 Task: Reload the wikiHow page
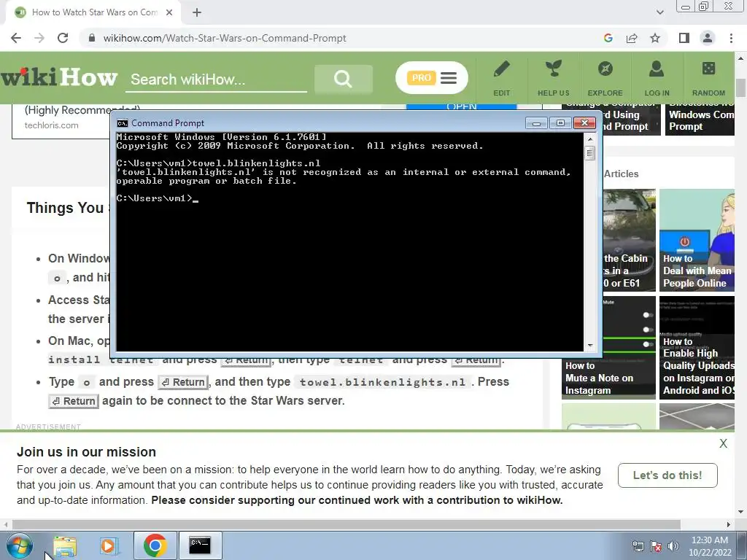tap(63, 38)
